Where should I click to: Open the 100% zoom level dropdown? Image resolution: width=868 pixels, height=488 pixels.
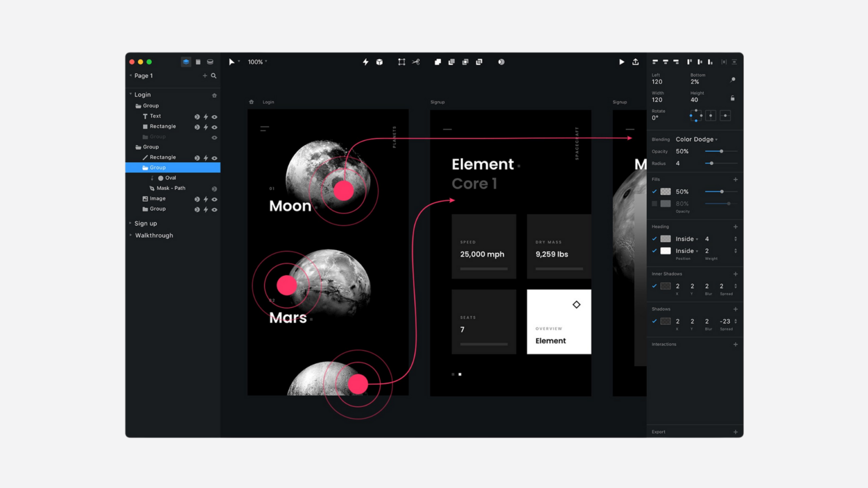[x=257, y=62]
